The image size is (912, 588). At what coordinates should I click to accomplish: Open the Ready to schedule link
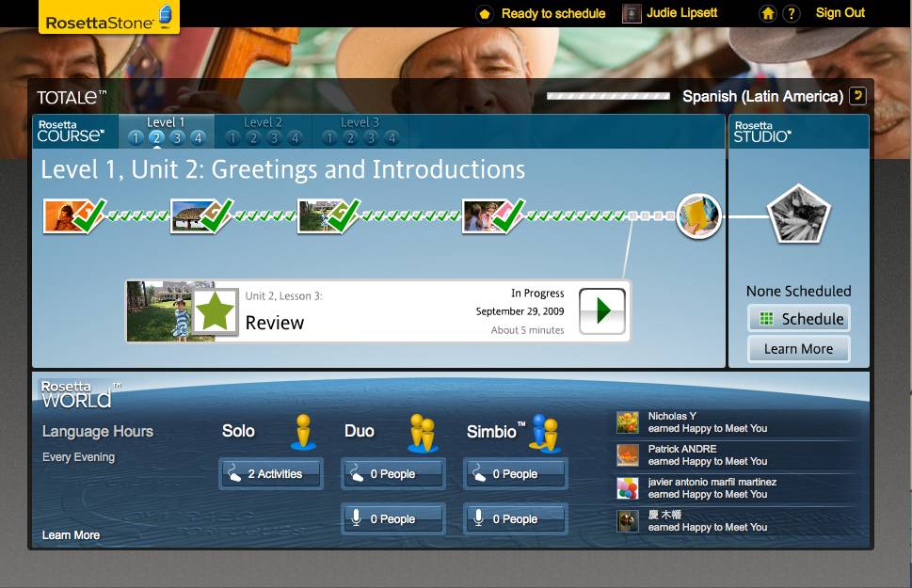click(553, 13)
